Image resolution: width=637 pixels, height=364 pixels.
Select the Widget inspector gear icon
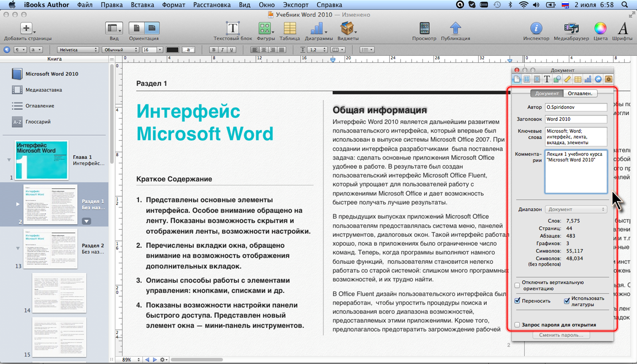608,79
